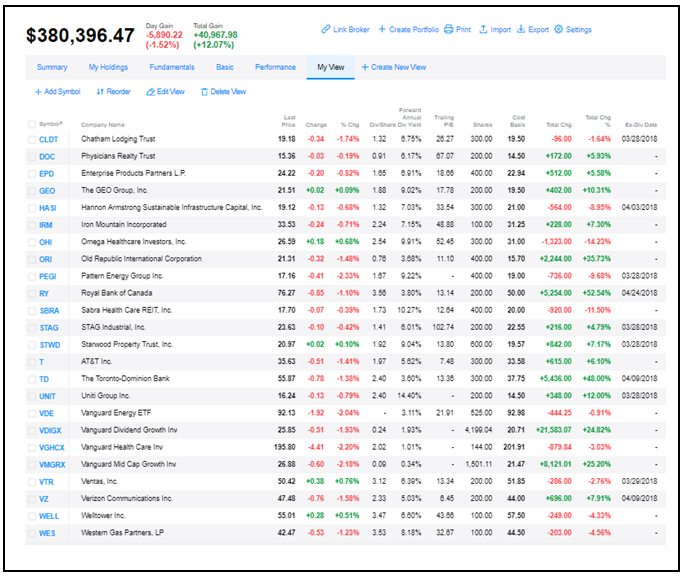Click the Import upload icon

[x=483, y=29]
